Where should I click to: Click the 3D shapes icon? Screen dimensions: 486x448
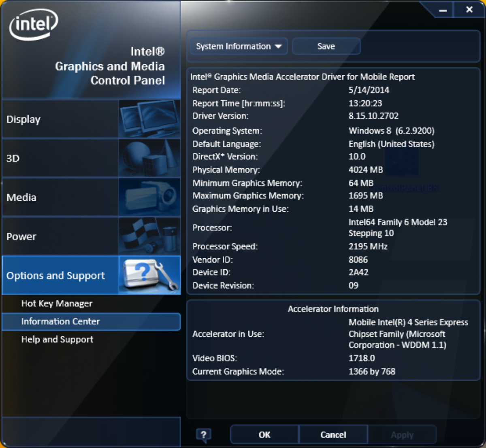click(x=149, y=158)
